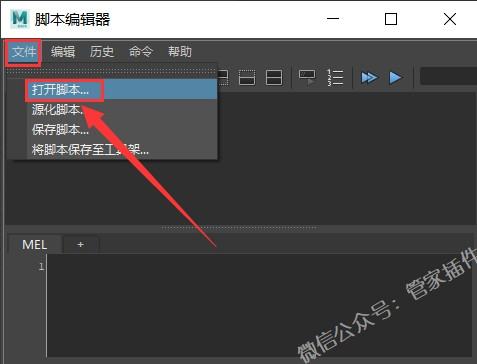Open the 帮助 menu
This screenshot has width=477, height=364.
pos(180,52)
